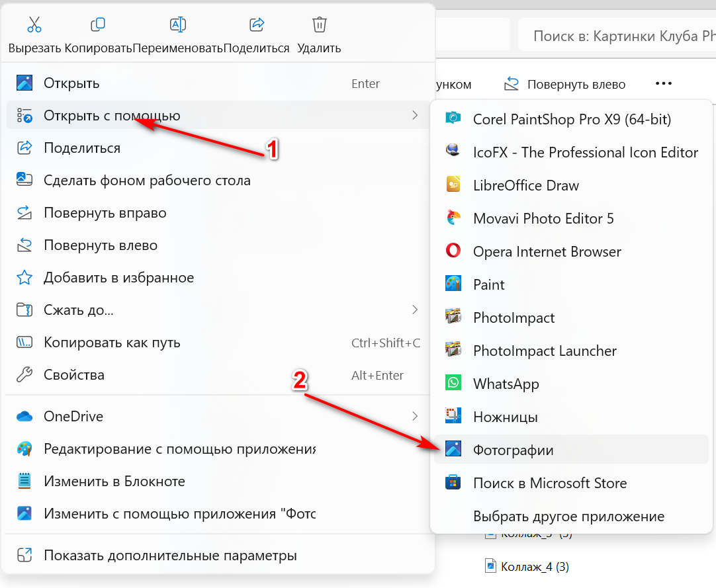The width and height of the screenshot is (716, 588).
Task: Click Поделиться in the context menu list
Action: pyautogui.click(x=217, y=148)
